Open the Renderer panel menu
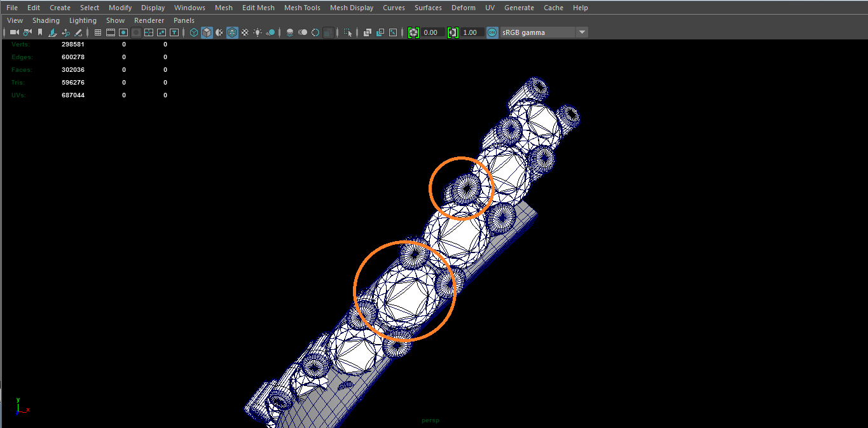 [x=149, y=20]
